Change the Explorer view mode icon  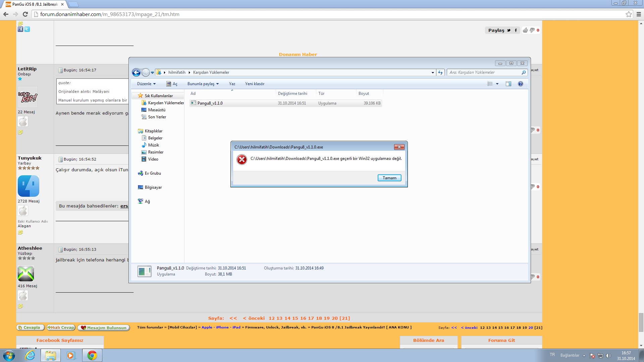(x=490, y=84)
